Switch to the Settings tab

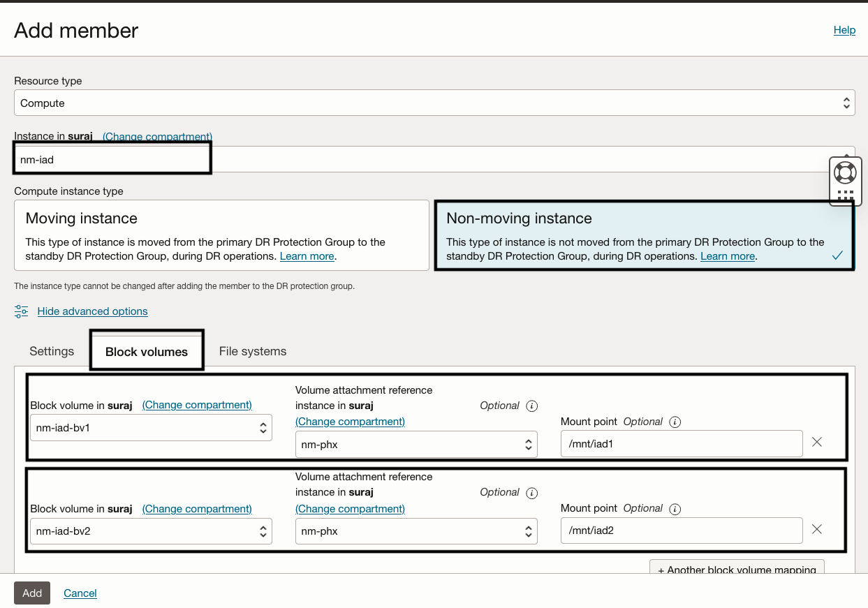52,351
